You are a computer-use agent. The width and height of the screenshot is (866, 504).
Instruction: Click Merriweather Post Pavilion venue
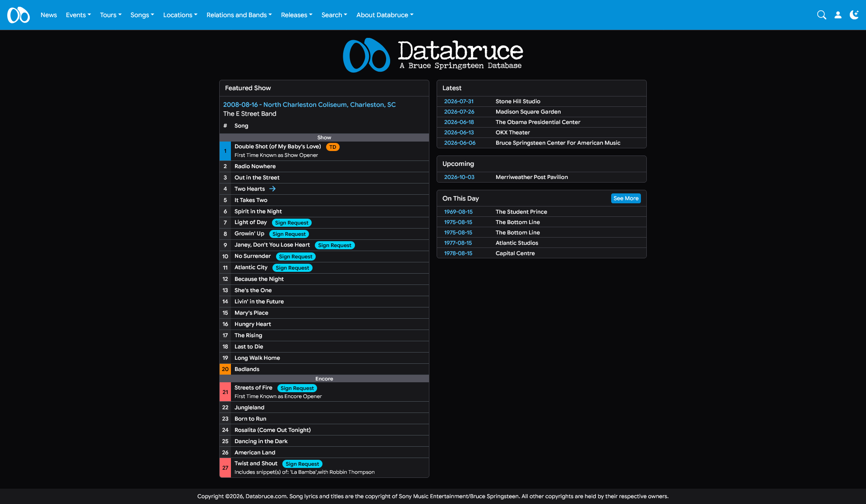tap(532, 177)
